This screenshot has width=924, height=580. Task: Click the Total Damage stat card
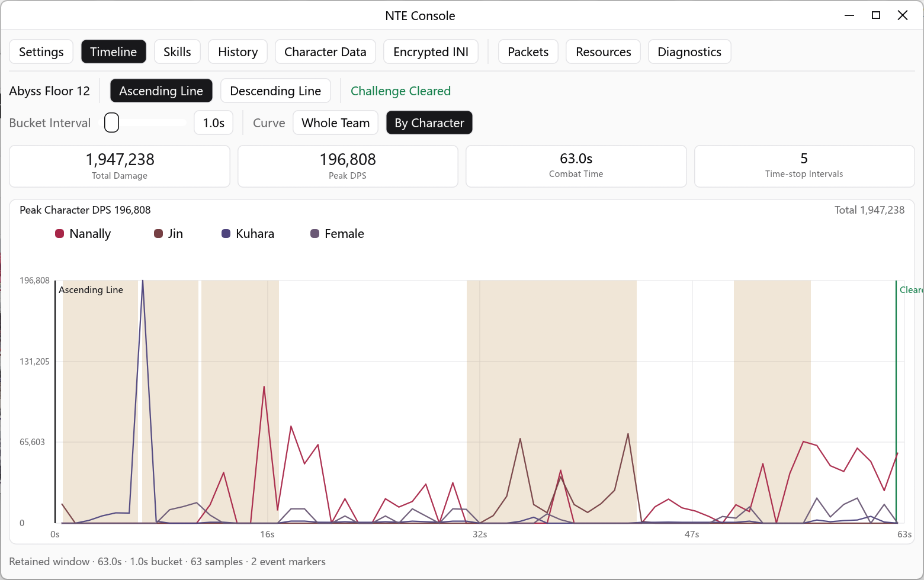(120, 166)
